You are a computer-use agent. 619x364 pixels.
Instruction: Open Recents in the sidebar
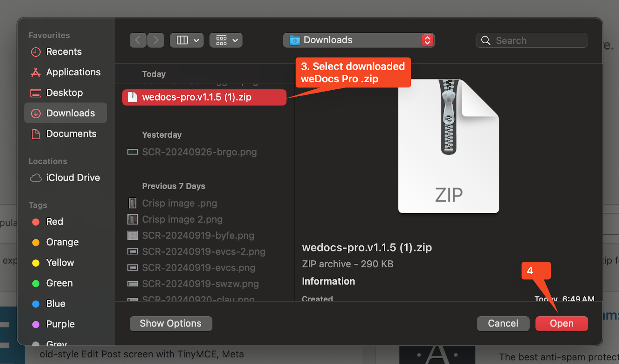(64, 52)
